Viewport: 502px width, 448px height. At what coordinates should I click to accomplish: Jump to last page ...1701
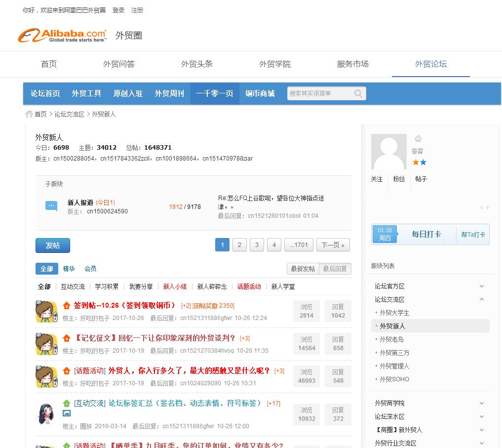pyautogui.click(x=299, y=245)
